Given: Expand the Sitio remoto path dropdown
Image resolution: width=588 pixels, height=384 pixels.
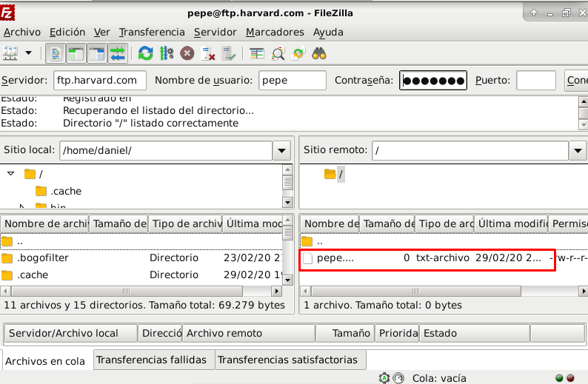Looking at the screenshot, I should [578, 151].
